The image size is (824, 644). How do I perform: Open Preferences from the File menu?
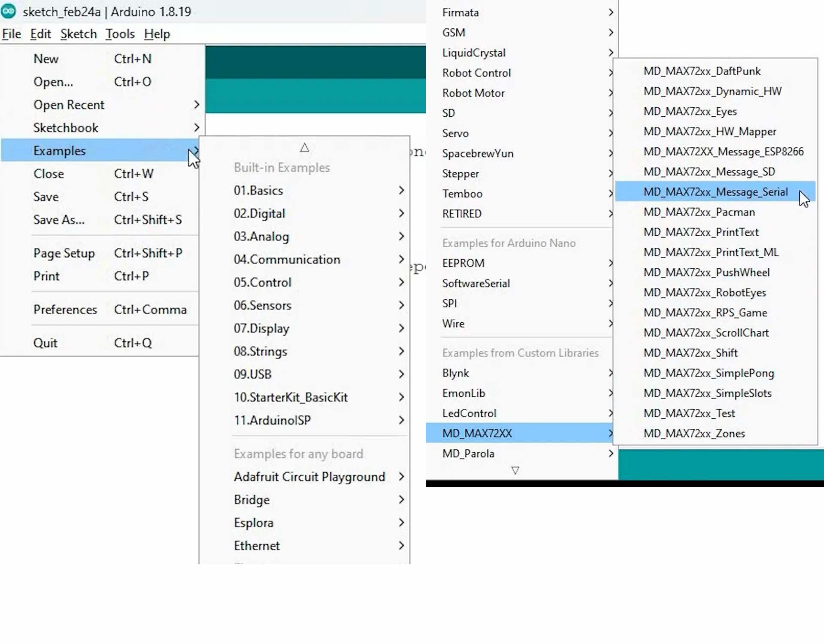coord(100,310)
